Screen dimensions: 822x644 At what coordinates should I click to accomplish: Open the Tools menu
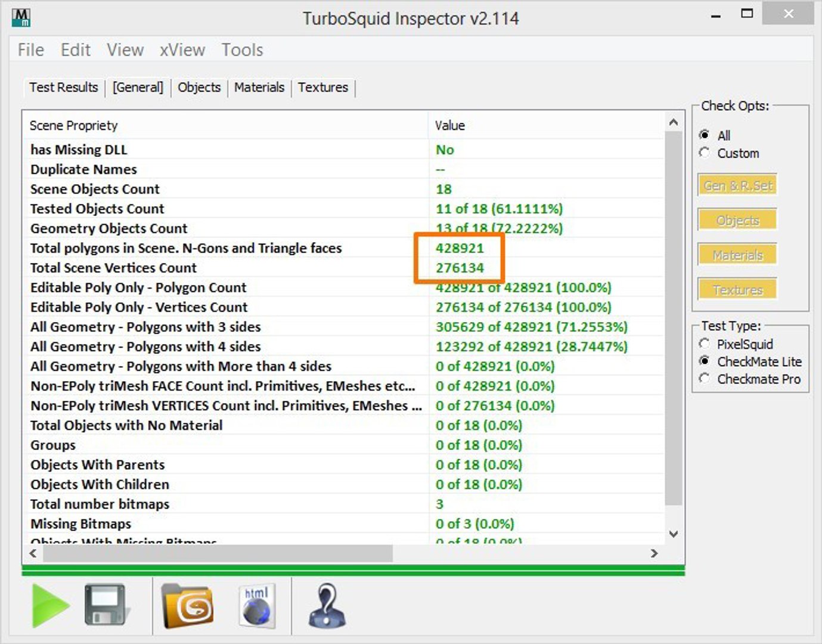click(x=243, y=50)
